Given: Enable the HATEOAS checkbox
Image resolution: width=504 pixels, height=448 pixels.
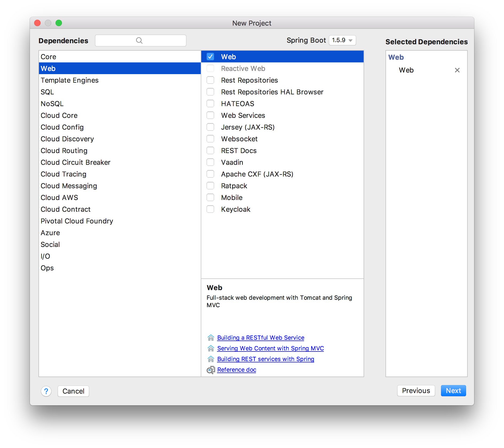Looking at the screenshot, I should 210,103.
